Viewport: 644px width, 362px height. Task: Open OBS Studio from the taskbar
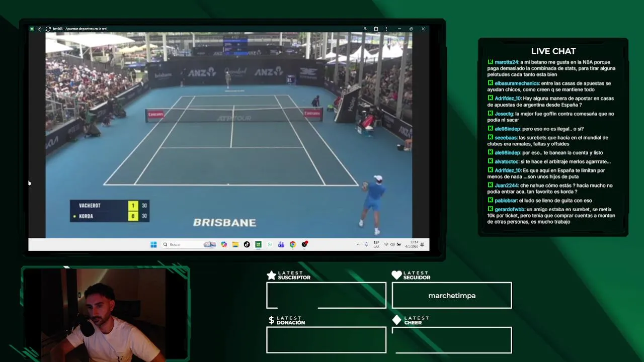click(x=304, y=244)
